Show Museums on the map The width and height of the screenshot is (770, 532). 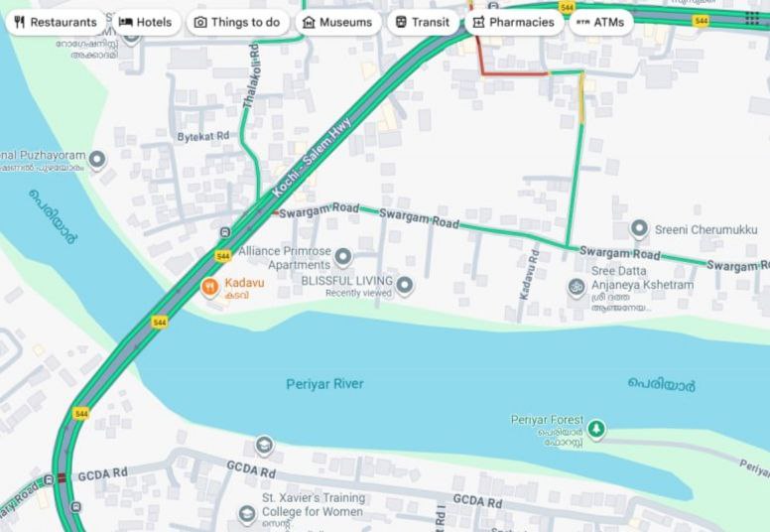click(x=337, y=22)
